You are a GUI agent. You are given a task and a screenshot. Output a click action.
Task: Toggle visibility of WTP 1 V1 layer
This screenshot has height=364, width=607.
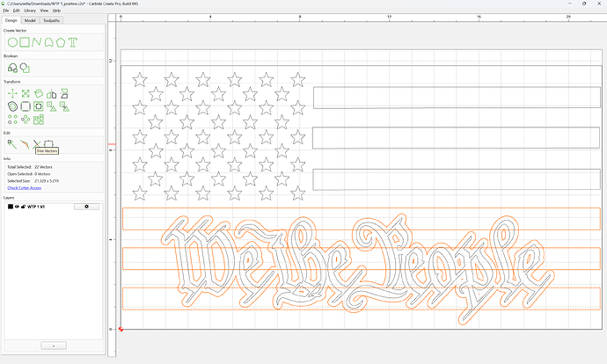point(17,207)
